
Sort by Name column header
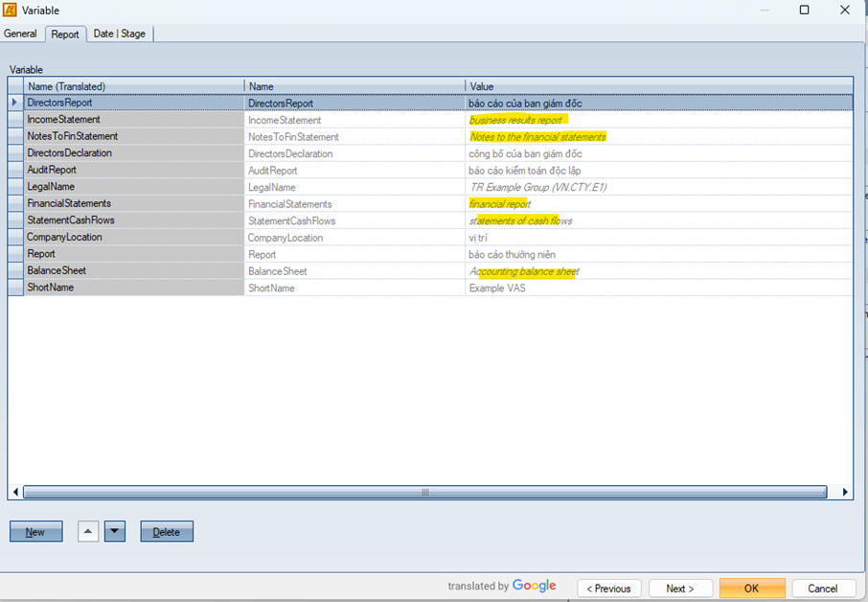354,86
